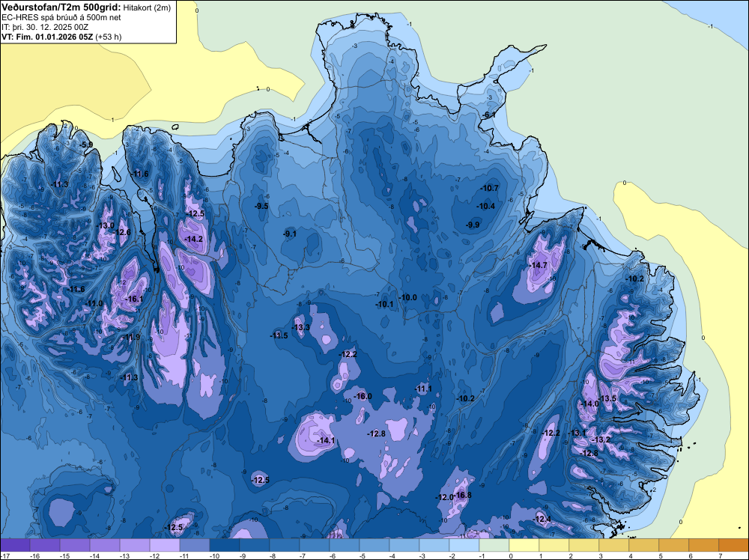This screenshot has width=749, height=560.
Task: Select the -14.0 temperature label
Action: [589, 404]
